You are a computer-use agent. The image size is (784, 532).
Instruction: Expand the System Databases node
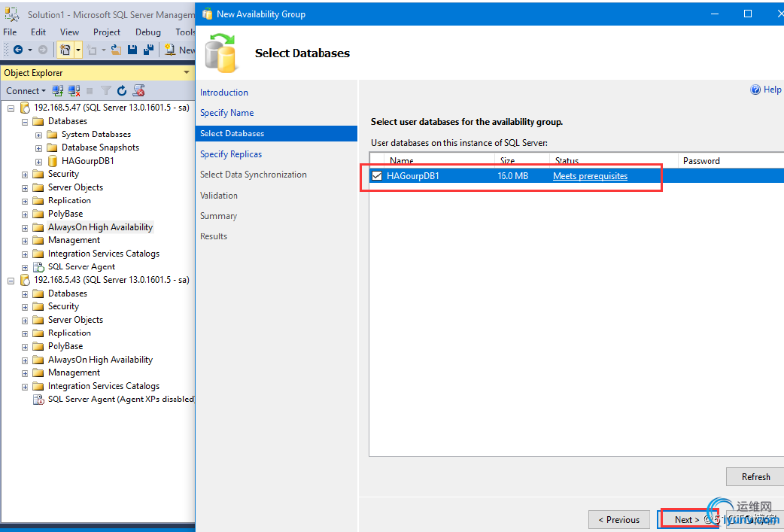point(38,135)
